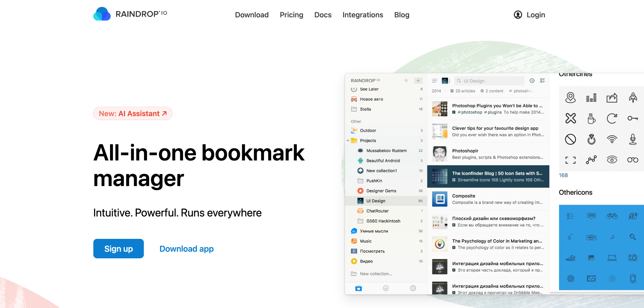The image size is (644, 308).
Task: Open settings via the sidebar gear icon
Action: pyautogui.click(x=413, y=288)
